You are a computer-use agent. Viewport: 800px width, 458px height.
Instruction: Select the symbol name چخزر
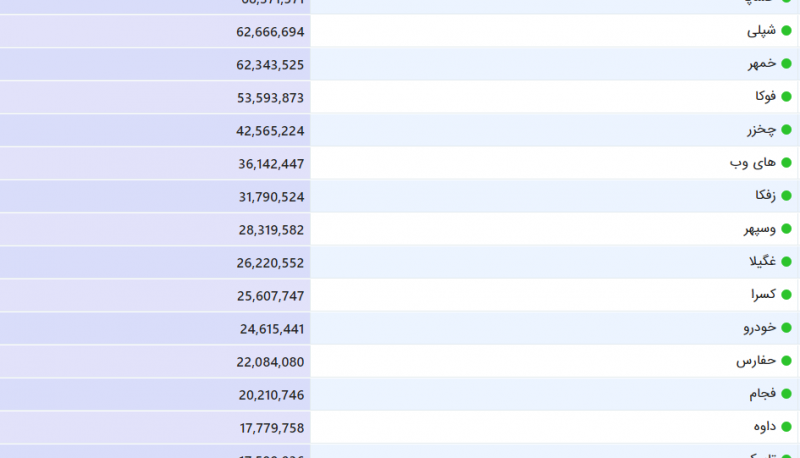click(x=762, y=130)
